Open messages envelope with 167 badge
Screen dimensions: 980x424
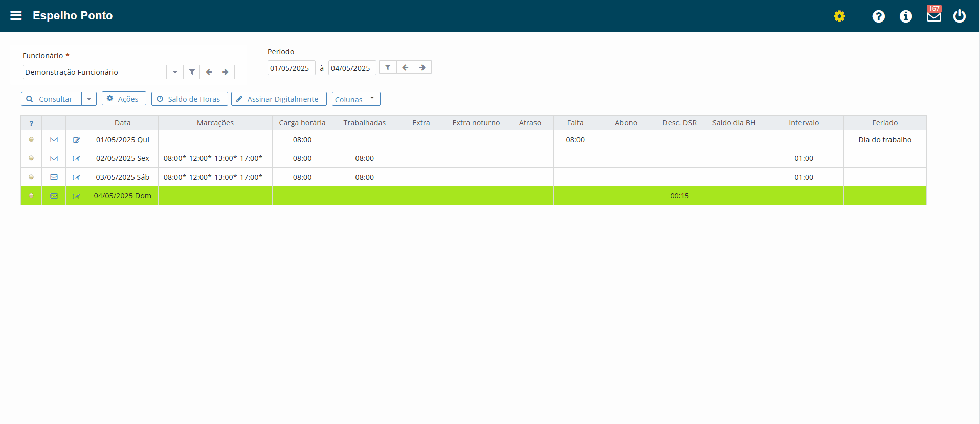934,15
